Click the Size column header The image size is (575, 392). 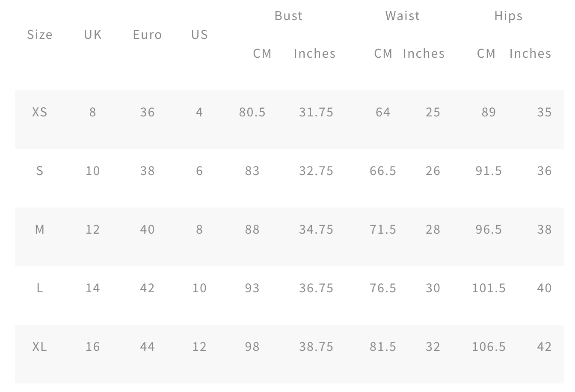[40, 35]
